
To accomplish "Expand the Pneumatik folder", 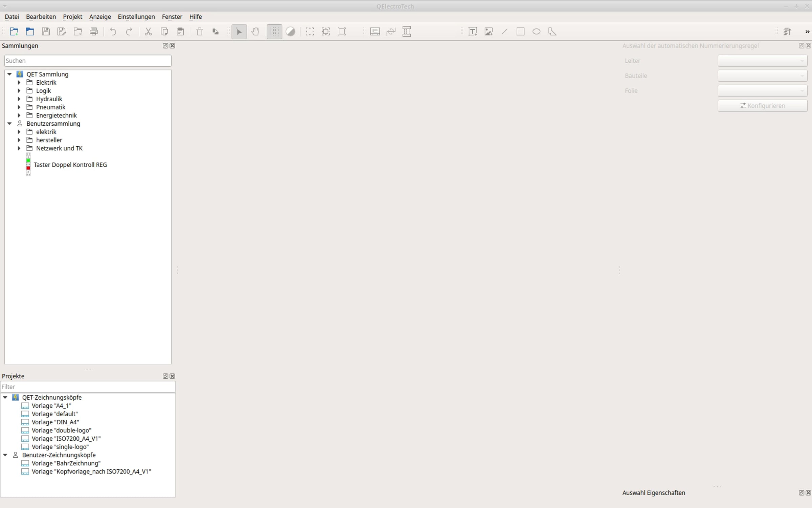I will (19, 107).
